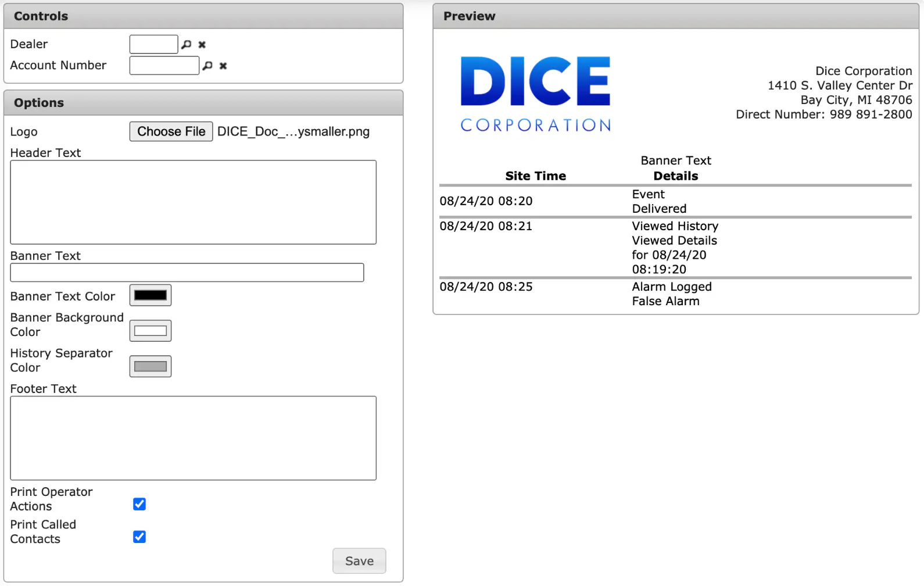
Task: Click the 'Banner Text' line in preview
Action: click(x=676, y=160)
